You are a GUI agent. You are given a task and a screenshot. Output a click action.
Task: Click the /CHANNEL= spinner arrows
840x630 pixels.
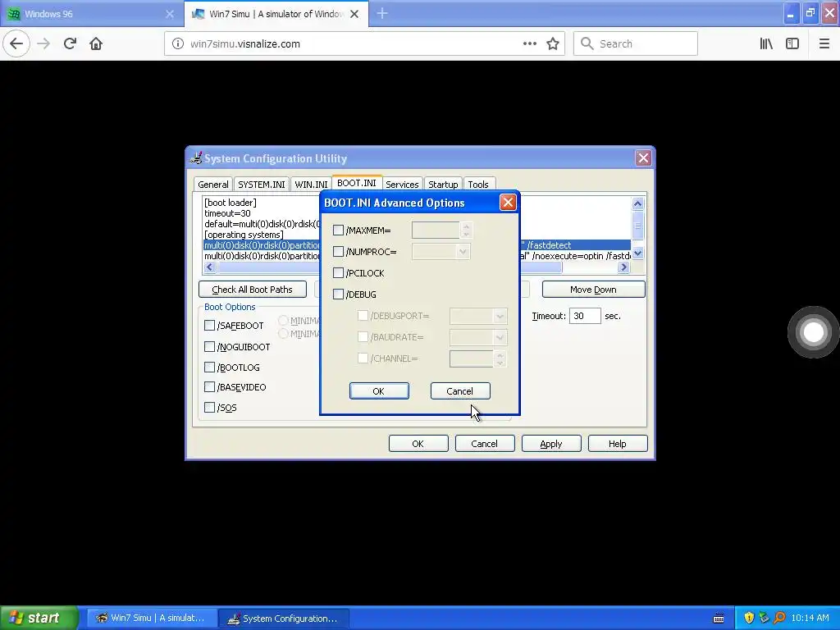500,358
